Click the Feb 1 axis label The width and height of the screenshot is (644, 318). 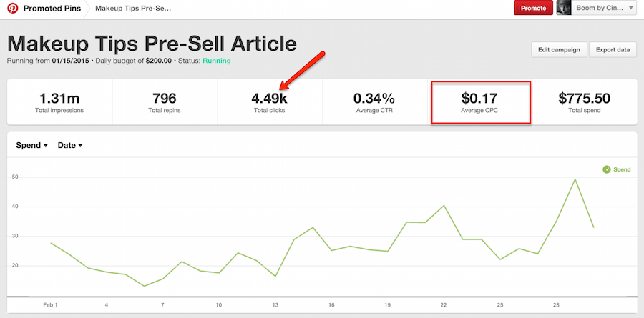[x=50, y=305]
